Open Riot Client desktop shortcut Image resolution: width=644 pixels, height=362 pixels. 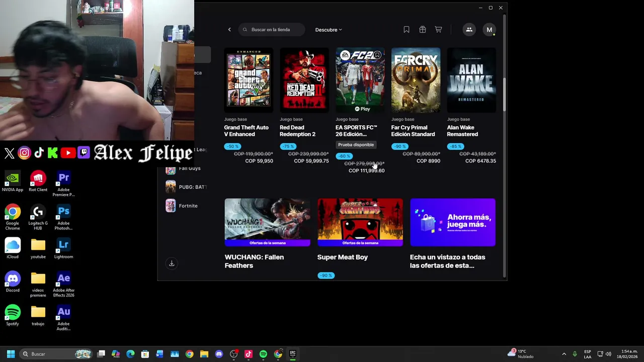38,182
